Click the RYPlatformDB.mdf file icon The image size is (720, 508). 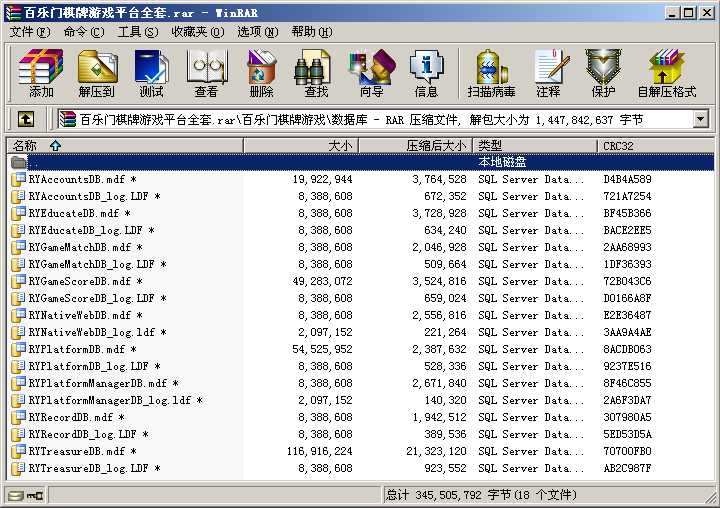coord(18,349)
